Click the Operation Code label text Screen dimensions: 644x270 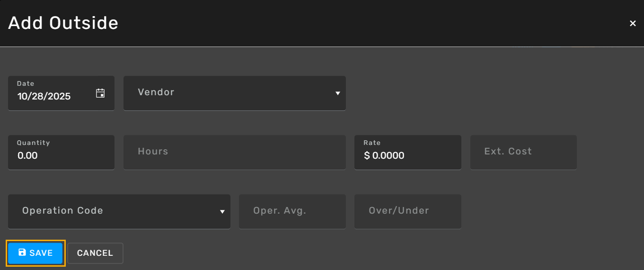click(62, 211)
